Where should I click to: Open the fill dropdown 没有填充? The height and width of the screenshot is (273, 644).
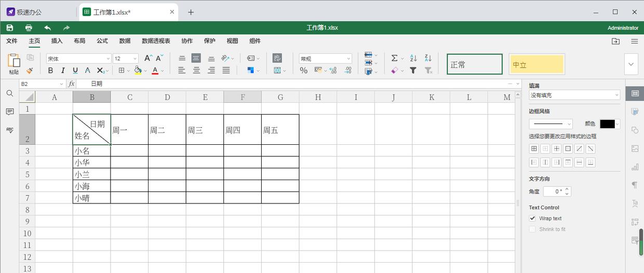point(574,95)
